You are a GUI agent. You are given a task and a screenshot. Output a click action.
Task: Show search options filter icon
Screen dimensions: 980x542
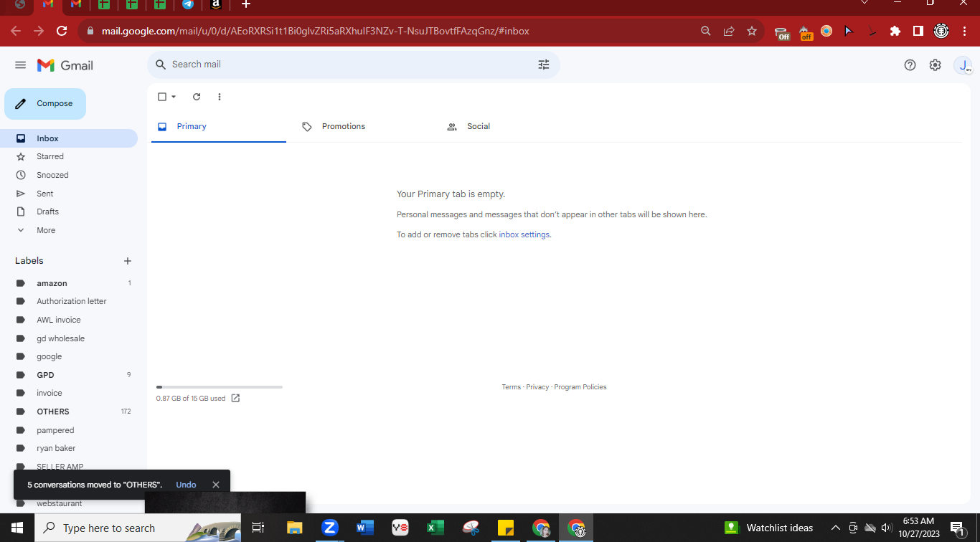[544, 65]
